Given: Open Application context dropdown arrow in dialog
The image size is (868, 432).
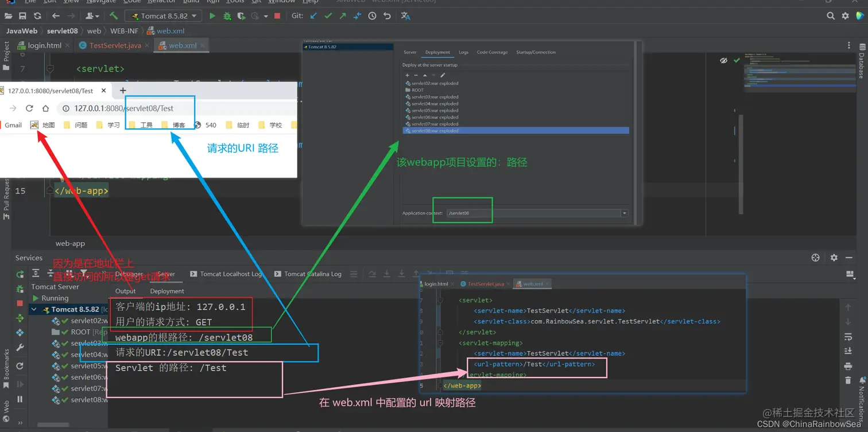Looking at the screenshot, I should pos(624,213).
